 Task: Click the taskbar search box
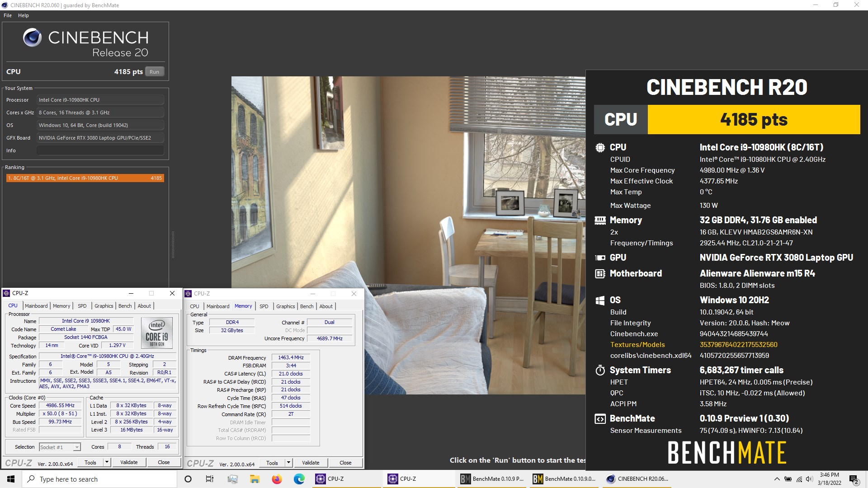pyautogui.click(x=99, y=479)
